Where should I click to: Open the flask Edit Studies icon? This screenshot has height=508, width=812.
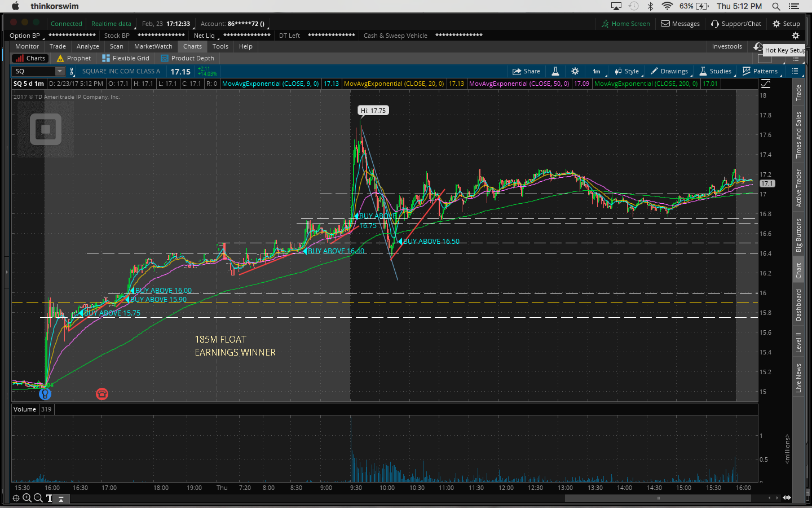555,71
